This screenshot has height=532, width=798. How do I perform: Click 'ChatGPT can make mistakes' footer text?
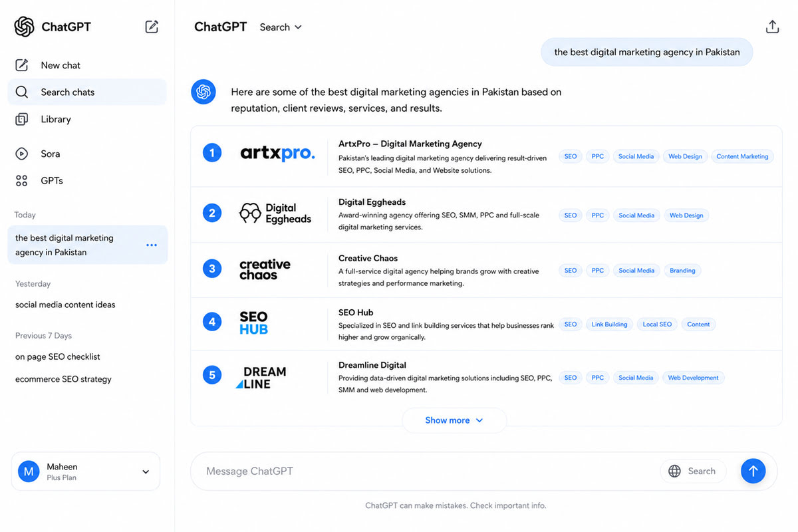pos(456,506)
